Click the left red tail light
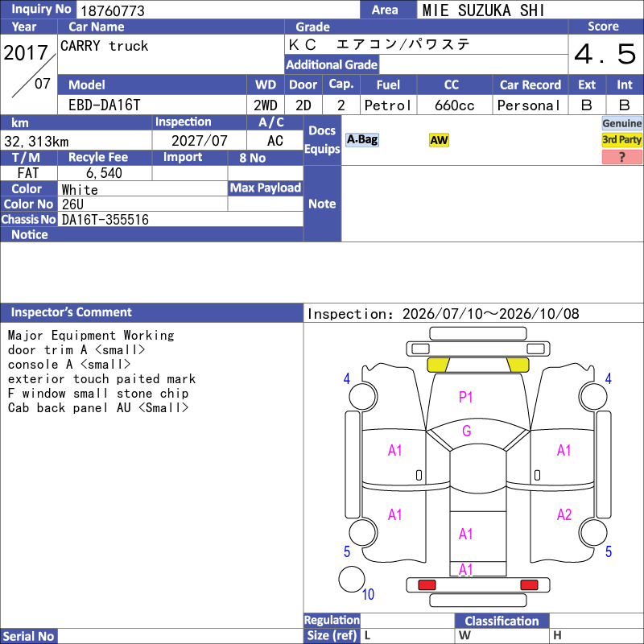The height and width of the screenshot is (644, 644). tap(427, 585)
